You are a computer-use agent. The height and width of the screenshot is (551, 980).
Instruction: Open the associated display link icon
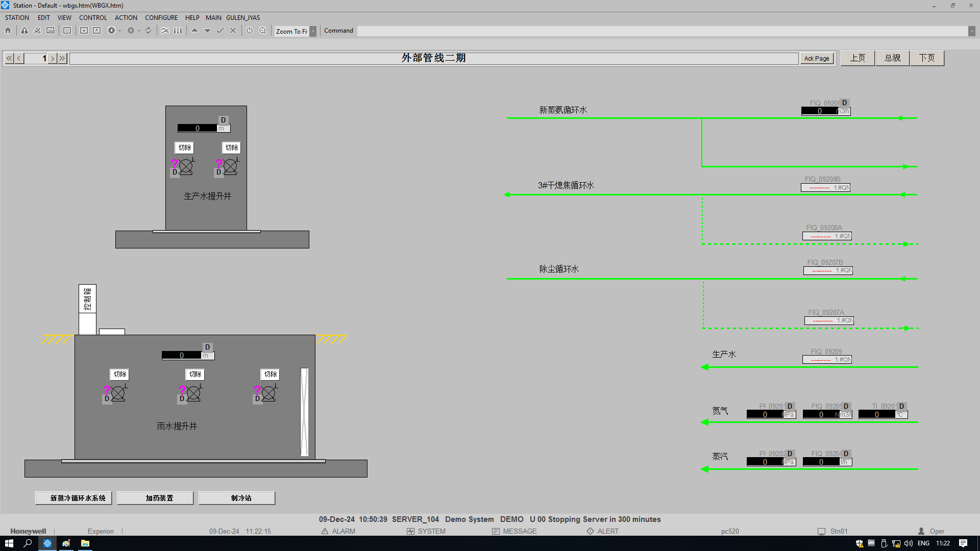51,31
